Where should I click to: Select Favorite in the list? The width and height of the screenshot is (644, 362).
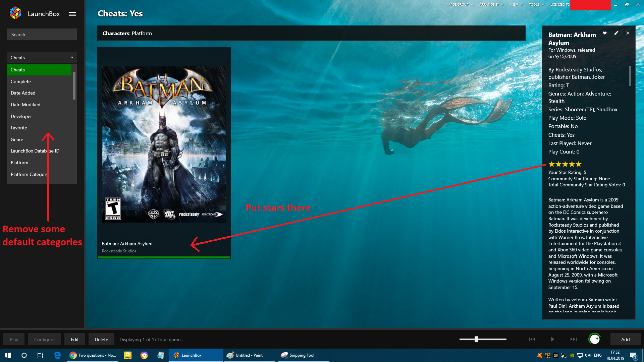[x=39, y=128]
